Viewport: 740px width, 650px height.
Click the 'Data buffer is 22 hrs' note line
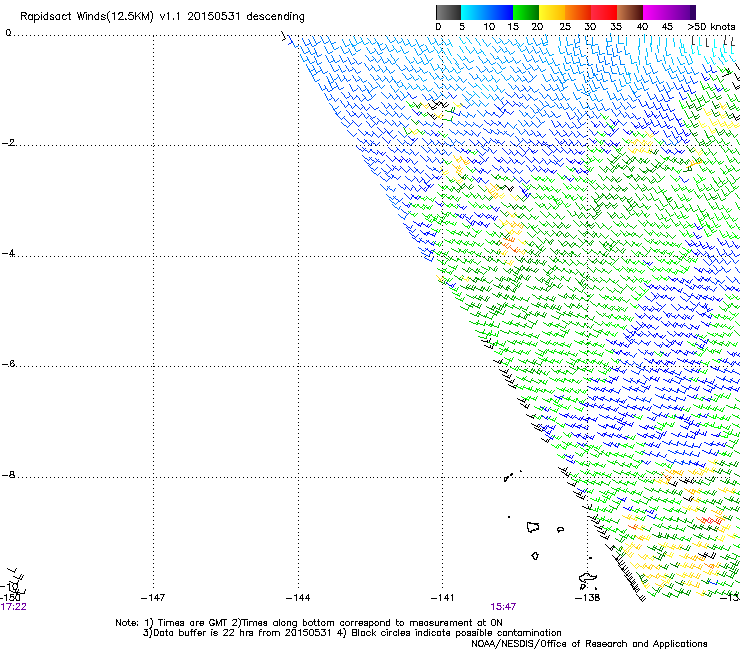click(x=352, y=633)
